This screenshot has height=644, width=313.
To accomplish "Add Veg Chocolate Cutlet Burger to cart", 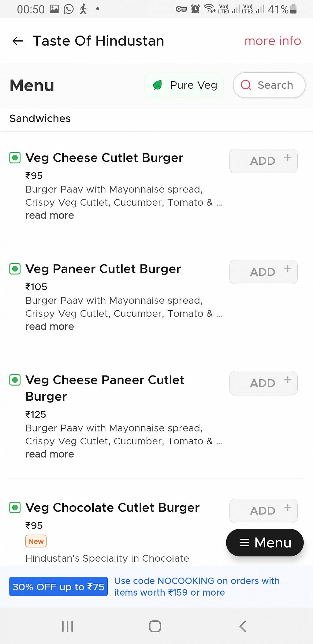I will click(263, 511).
